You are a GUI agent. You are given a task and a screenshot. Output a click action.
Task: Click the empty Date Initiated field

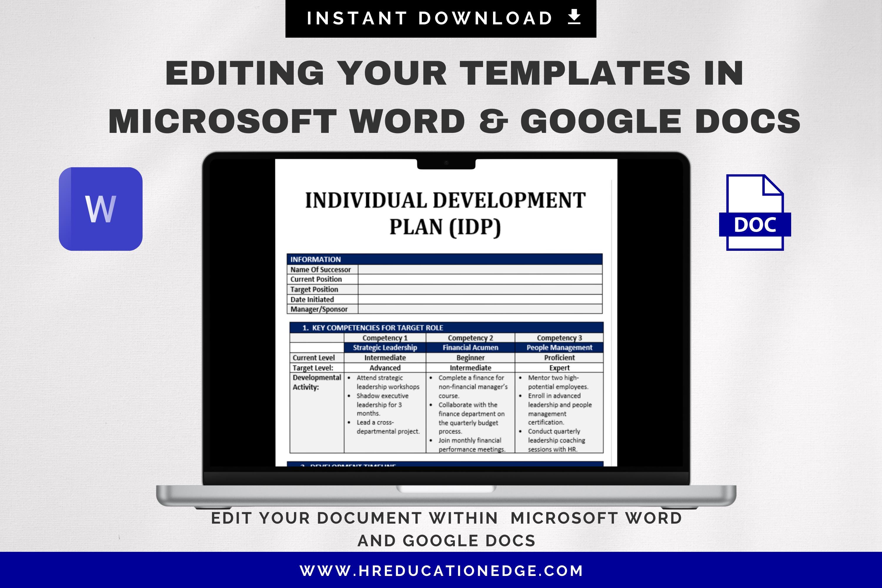(x=480, y=299)
